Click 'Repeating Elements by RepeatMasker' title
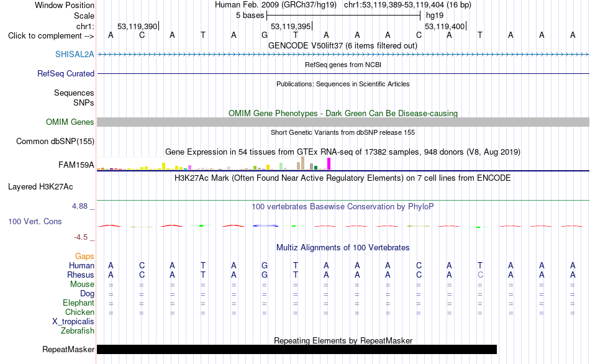Screen dimensions: 590x364 click(343, 340)
